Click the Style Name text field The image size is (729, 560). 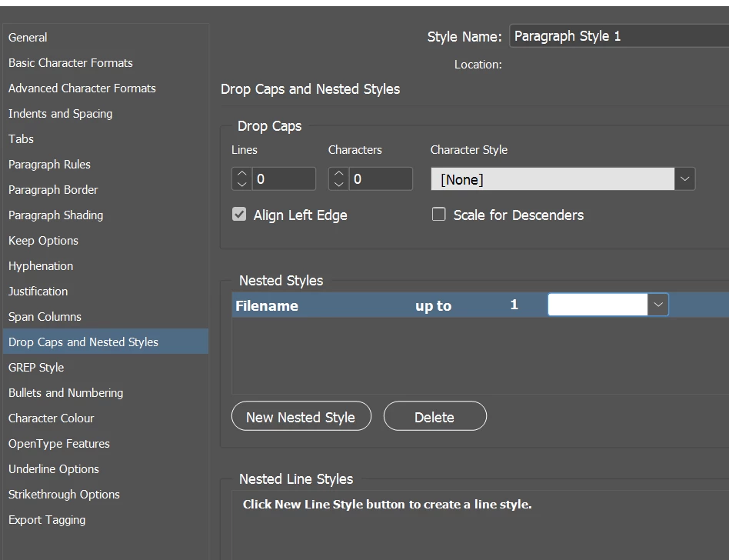[615, 36]
